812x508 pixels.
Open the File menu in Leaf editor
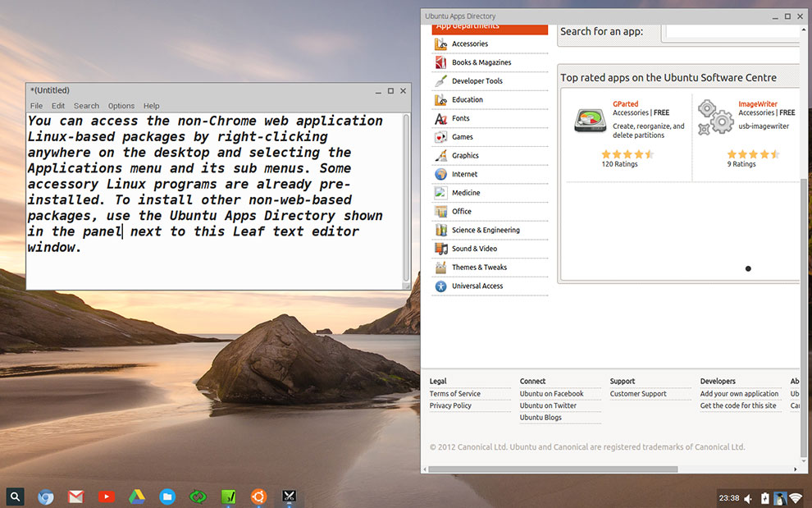pos(36,106)
